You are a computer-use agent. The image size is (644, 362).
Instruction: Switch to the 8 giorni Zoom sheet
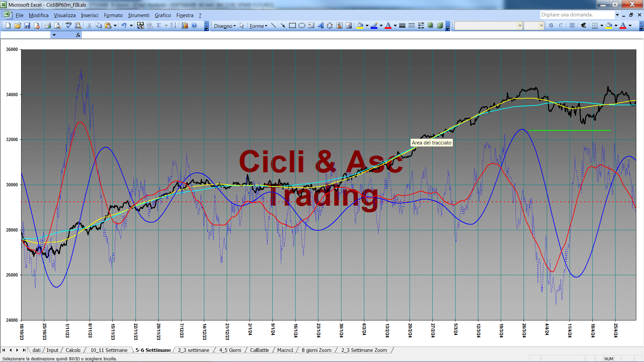coord(316,350)
